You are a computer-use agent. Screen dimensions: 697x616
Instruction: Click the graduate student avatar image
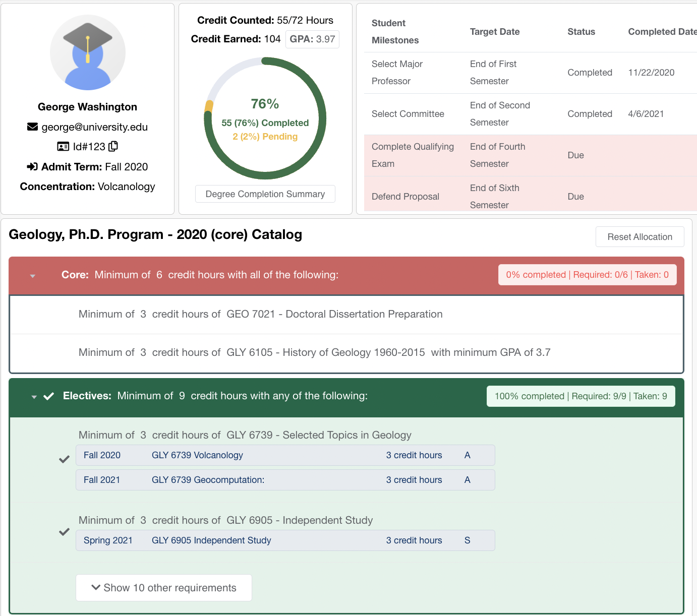[88, 53]
